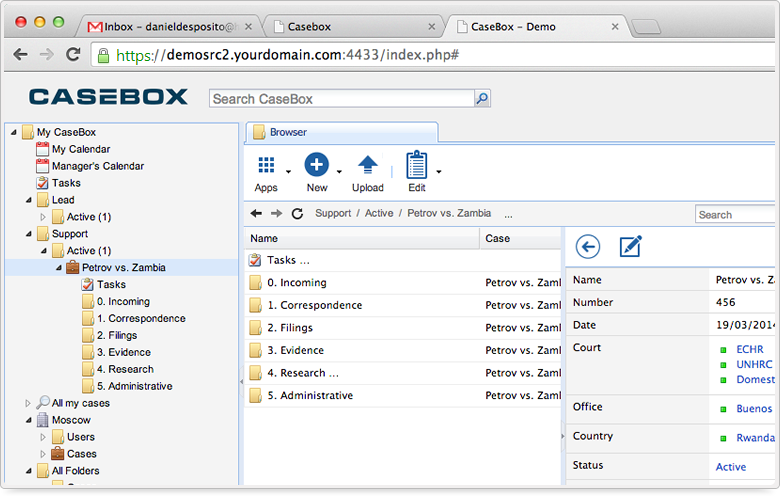Viewport: 780px width, 500px height.
Task: Click the UNHRC court link
Action: (754, 365)
